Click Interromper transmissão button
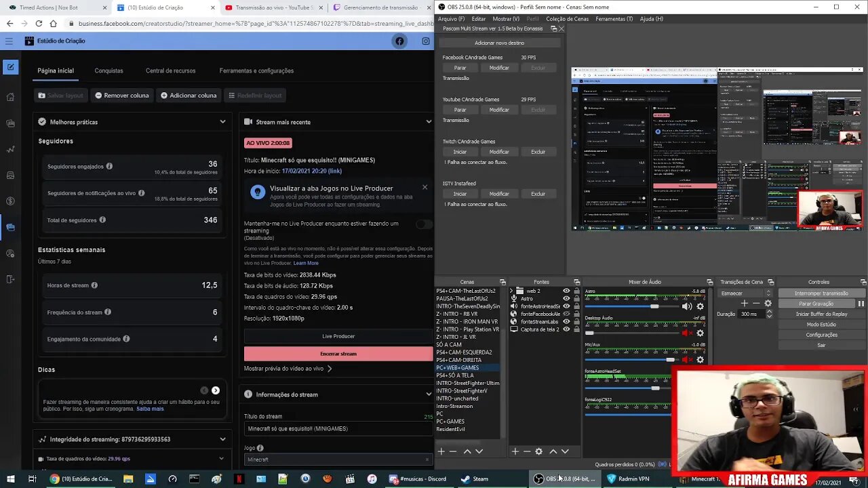 point(821,293)
